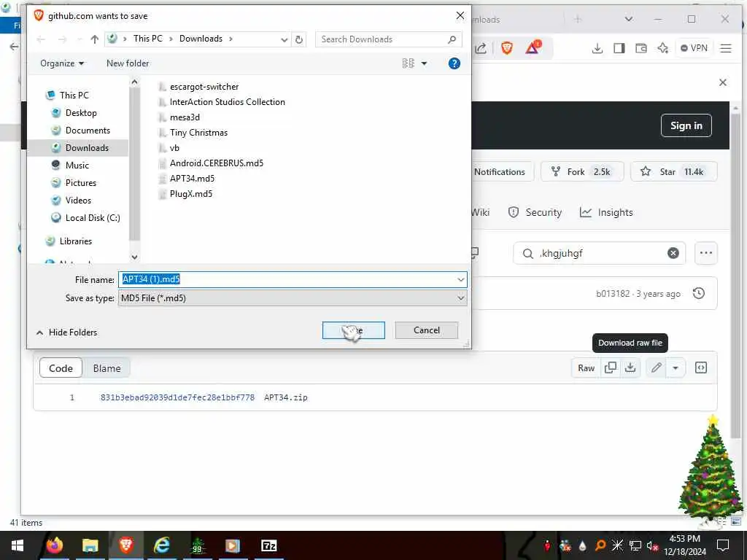Select Music in the navigation tree
747x560 pixels.
pyautogui.click(x=77, y=166)
